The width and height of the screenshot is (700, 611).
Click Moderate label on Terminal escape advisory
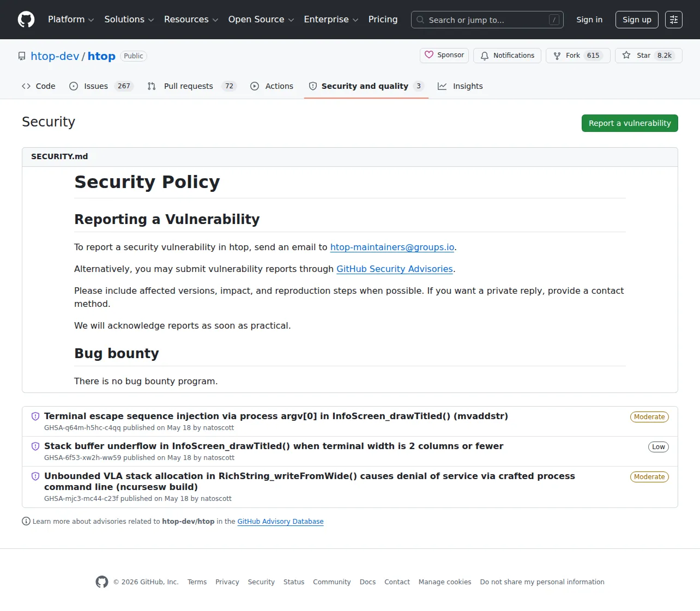[x=649, y=417]
